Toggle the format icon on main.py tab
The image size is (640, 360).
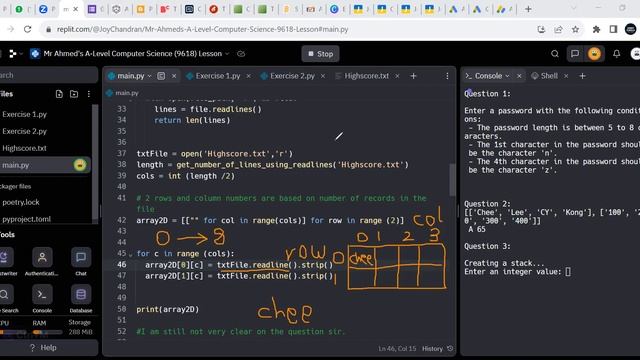coord(161,76)
